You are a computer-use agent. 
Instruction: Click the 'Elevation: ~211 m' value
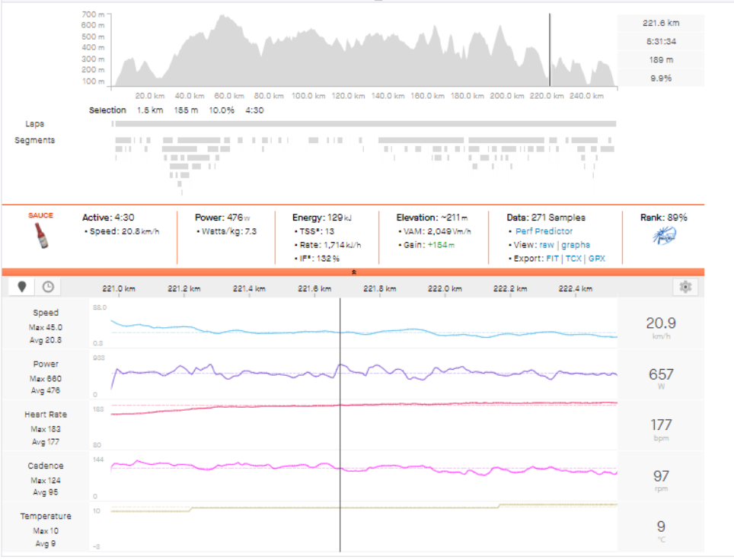tap(432, 217)
